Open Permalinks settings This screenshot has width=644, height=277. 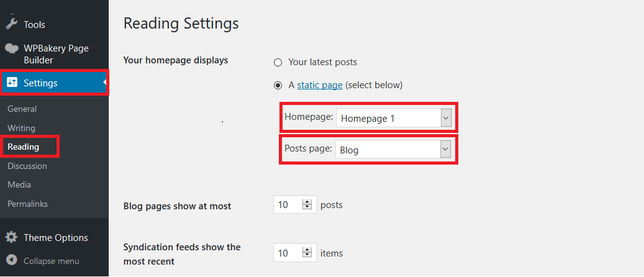[27, 204]
